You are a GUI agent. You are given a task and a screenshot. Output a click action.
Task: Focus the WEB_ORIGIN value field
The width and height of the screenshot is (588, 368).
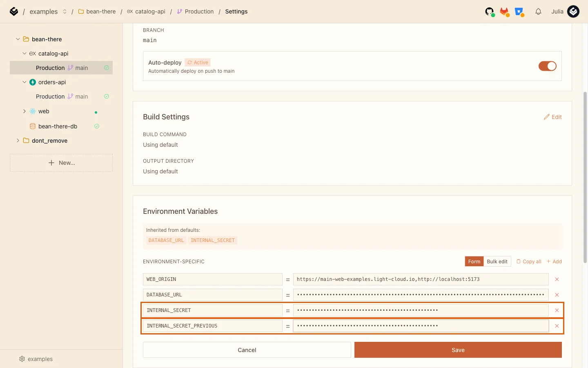[x=421, y=279]
